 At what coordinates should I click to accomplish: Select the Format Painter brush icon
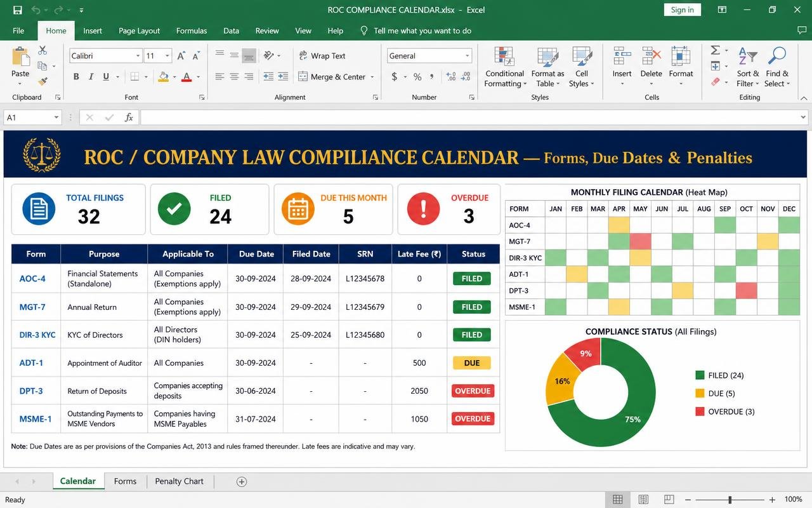pyautogui.click(x=43, y=81)
